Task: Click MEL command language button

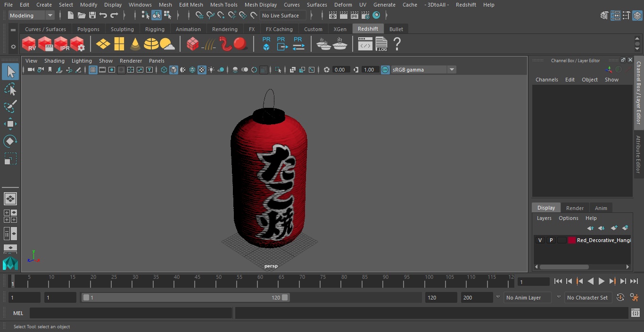Action: [18, 313]
